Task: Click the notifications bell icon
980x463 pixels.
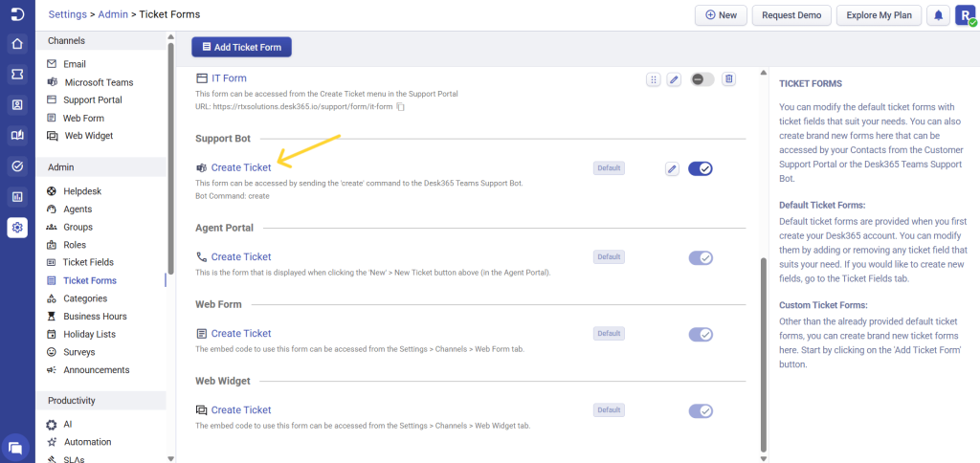Action: pos(938,15)
